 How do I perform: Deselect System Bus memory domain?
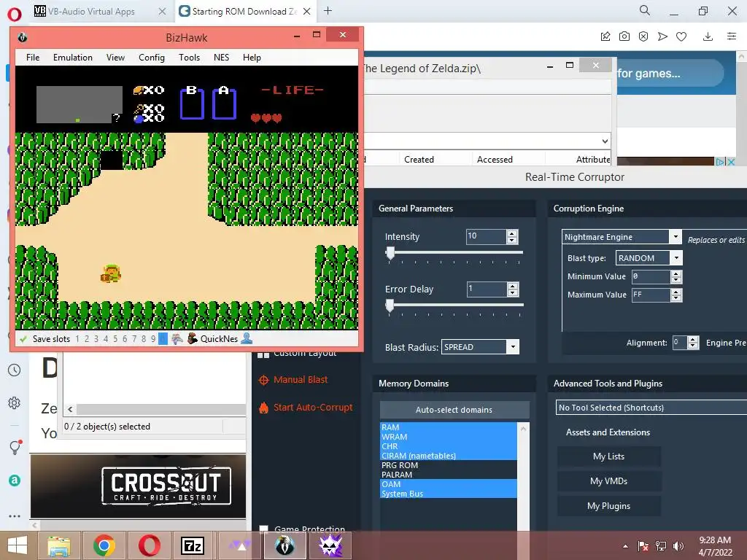[x=449, y=494]
